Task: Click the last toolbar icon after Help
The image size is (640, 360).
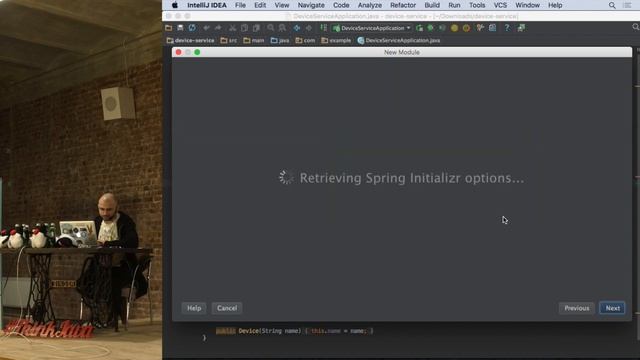Action: 521,28
